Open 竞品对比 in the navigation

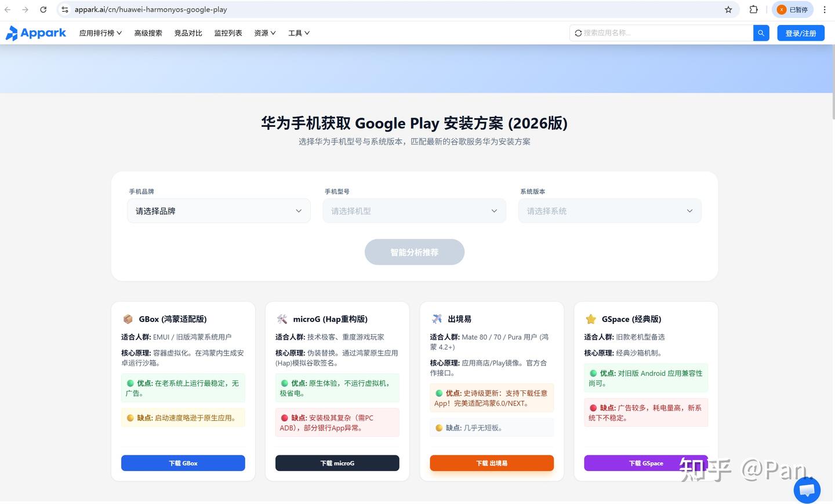click(x=188, y=33)
